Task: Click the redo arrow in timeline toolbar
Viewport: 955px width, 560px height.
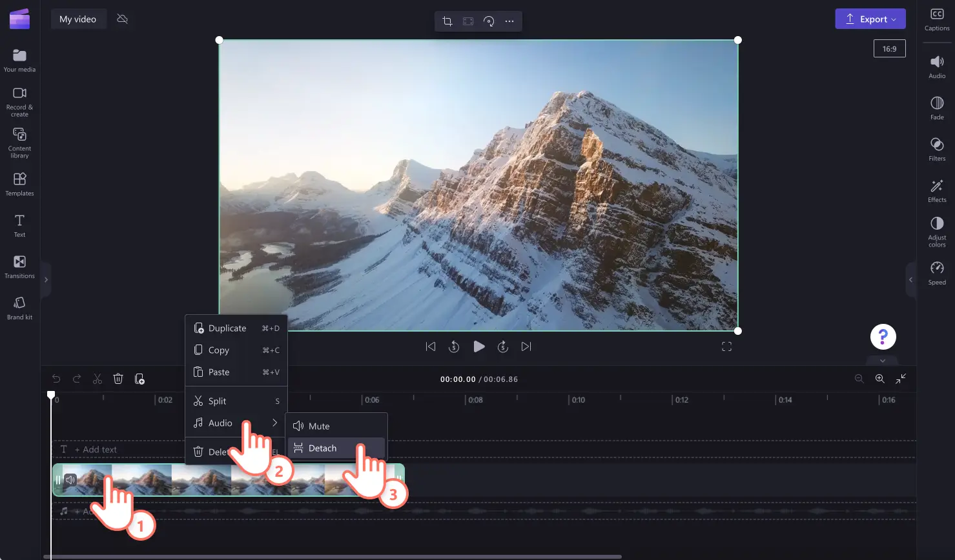Action: (77, 379)
